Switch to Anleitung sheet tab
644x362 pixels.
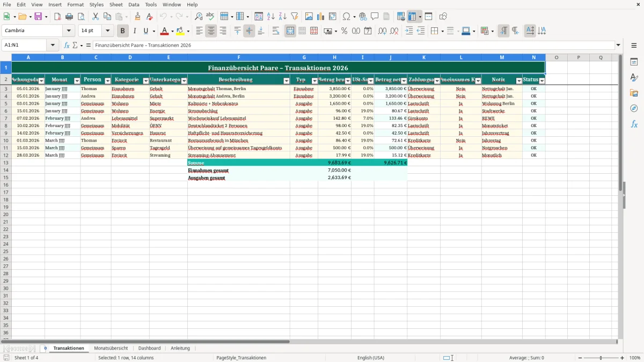pyautogui.click(x=180, y=348)
